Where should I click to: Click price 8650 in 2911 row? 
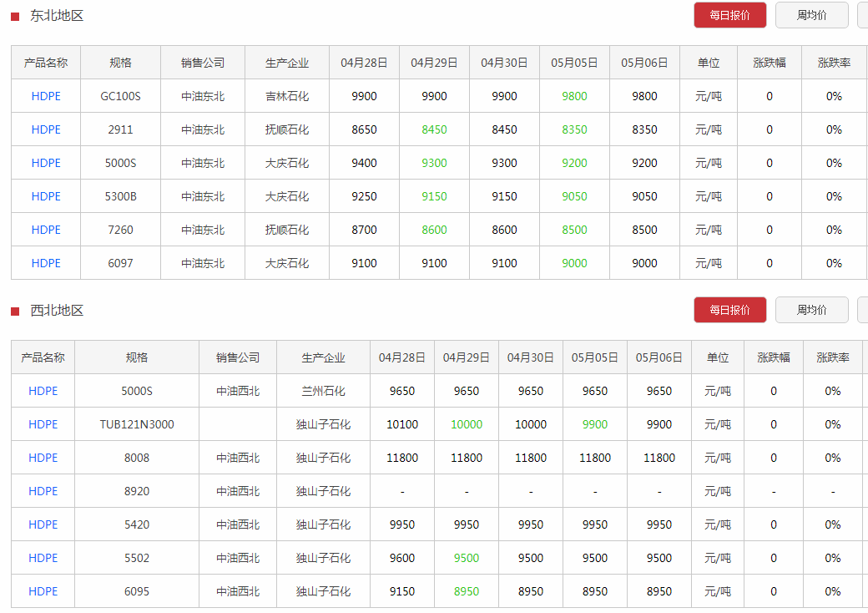point(364,129)
